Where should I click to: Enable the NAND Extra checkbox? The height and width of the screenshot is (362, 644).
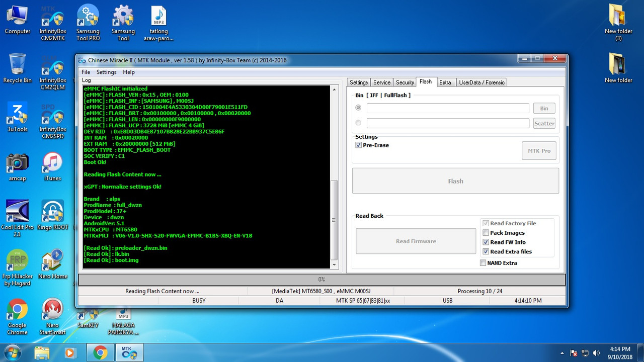483,263
